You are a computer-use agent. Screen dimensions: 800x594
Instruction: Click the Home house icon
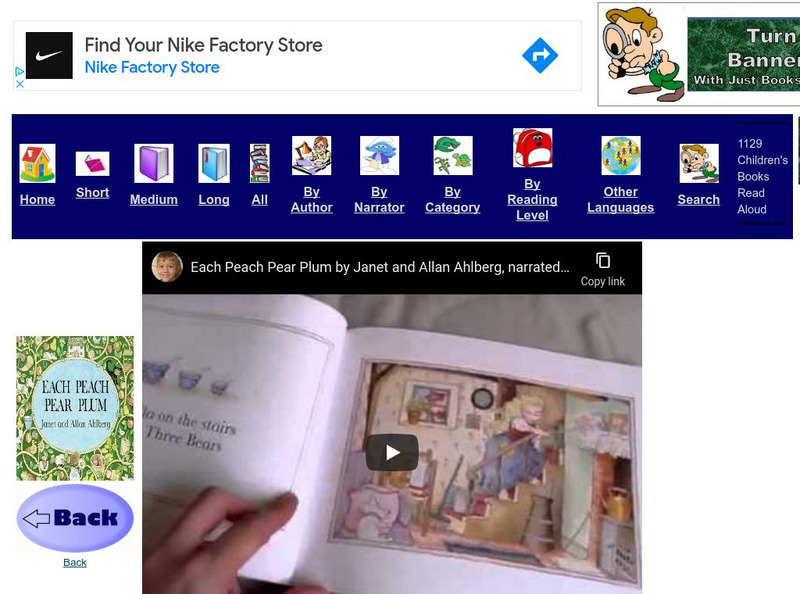click(37, 163)
